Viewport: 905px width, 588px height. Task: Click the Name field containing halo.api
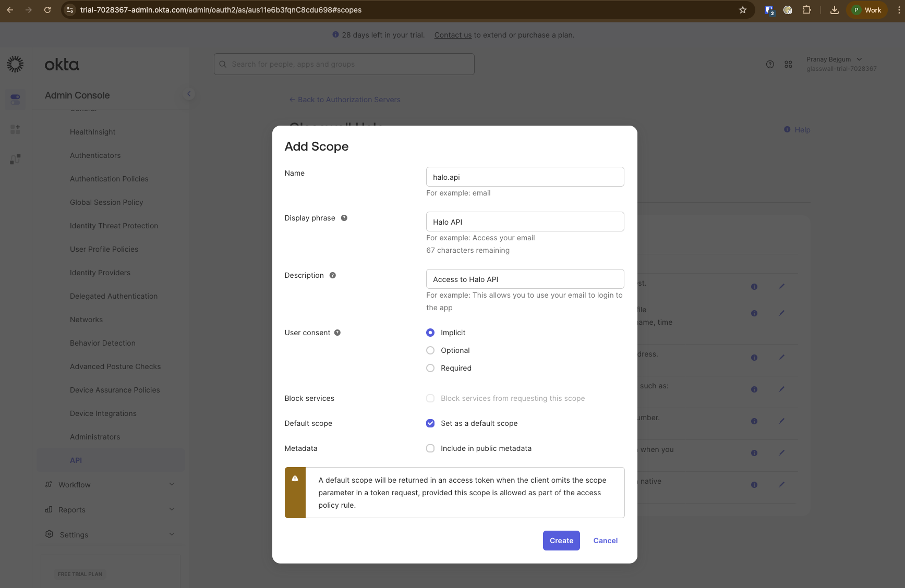525,177
